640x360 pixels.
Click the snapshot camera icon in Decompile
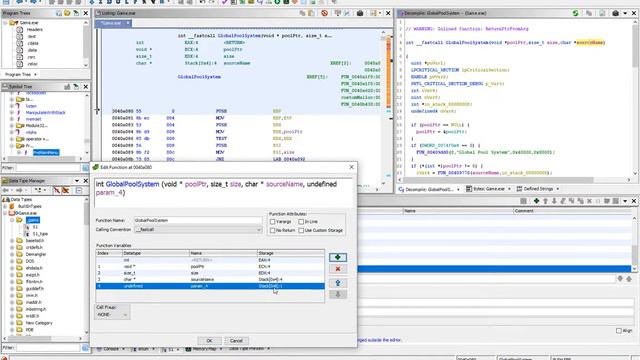pyautogui.click(x=615, y=13)
